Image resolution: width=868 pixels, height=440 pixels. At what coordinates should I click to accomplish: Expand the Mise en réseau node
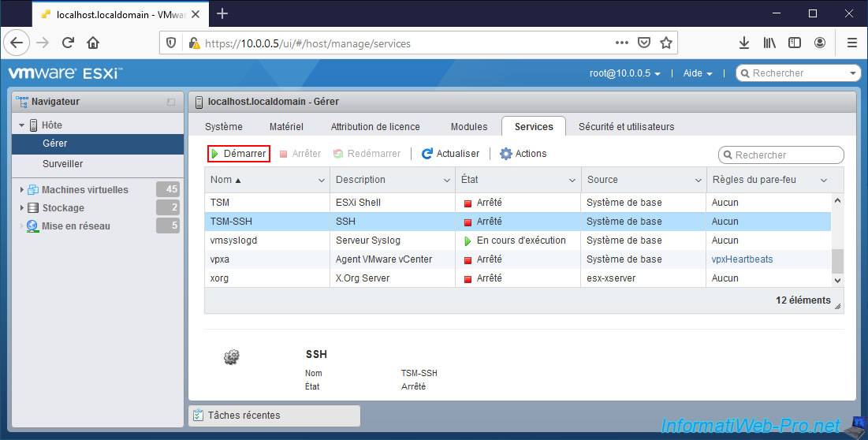point(21,226)
